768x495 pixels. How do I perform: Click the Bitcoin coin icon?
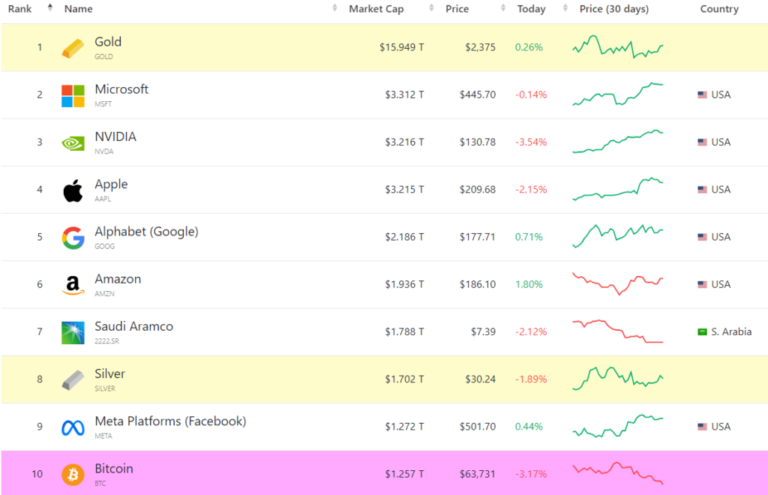(73, 474)
